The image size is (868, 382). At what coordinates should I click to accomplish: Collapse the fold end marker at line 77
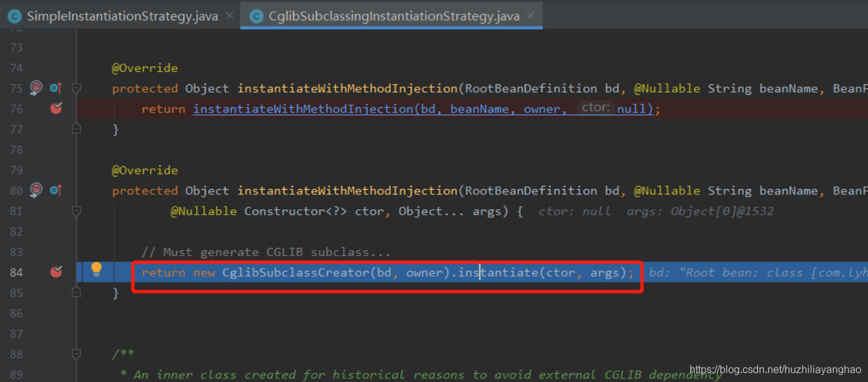[x=76, y=129]
